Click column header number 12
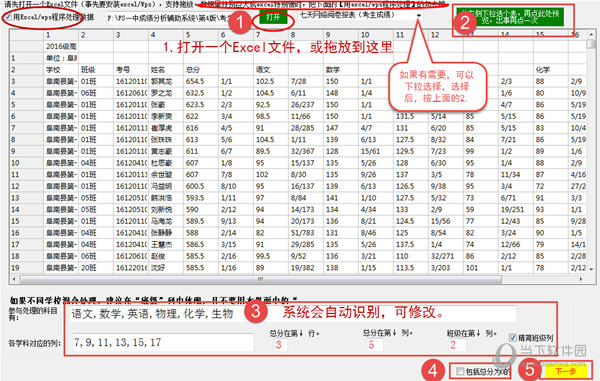600x381 pixels. [x=446, y=35]
